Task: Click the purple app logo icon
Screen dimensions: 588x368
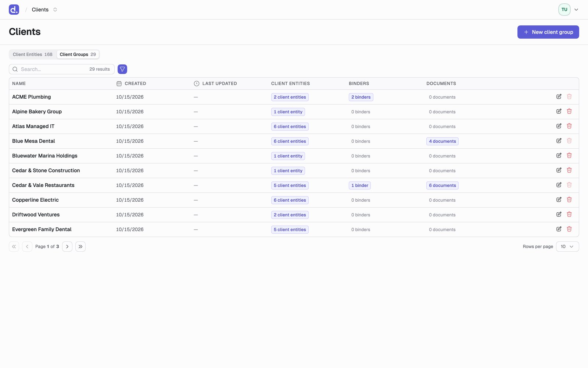Action: click(14, 10)
